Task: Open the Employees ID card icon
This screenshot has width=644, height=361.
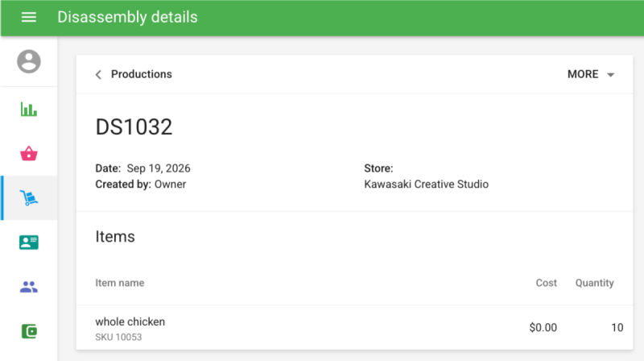Action: 29,243
